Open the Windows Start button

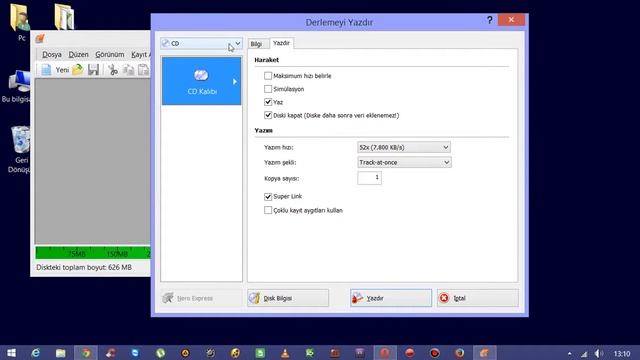click(x=11, y=353)
